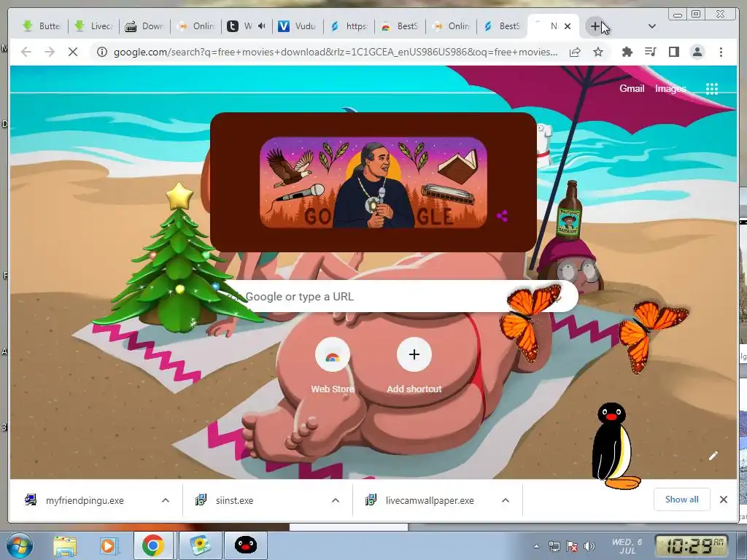Viewport: 747px width, 560px height.
Task: Open Chrome profile avatar
Action: click(x=697, y=52)
